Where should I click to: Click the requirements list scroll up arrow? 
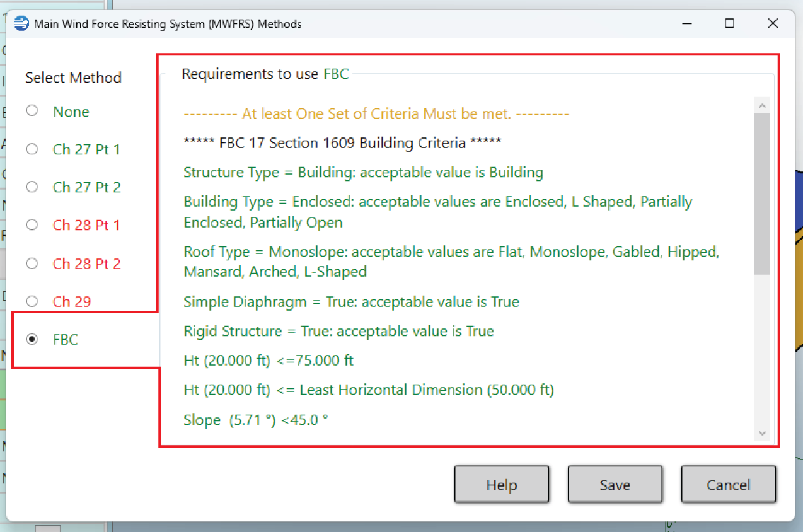761,105
